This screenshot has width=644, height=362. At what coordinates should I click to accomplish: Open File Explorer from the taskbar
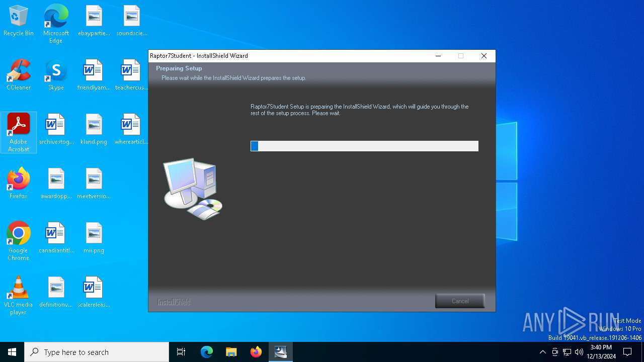click(x=231, y=352)
